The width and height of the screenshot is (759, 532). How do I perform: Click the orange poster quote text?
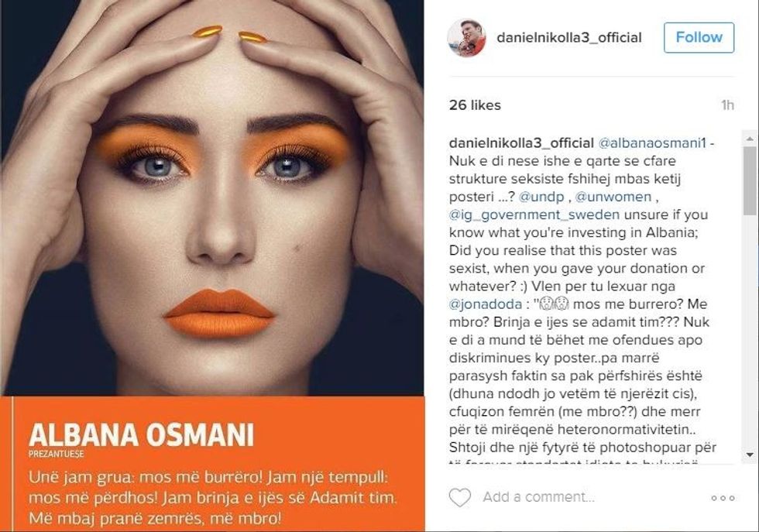point(212,498)
